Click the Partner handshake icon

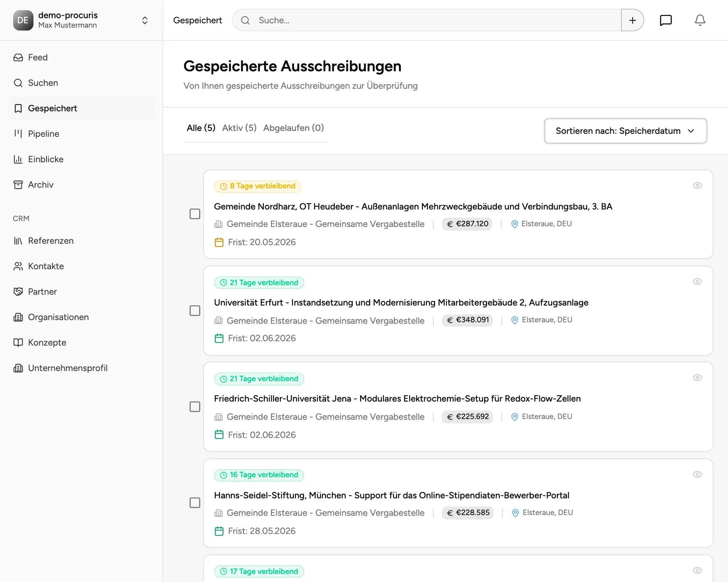(18, 292)
